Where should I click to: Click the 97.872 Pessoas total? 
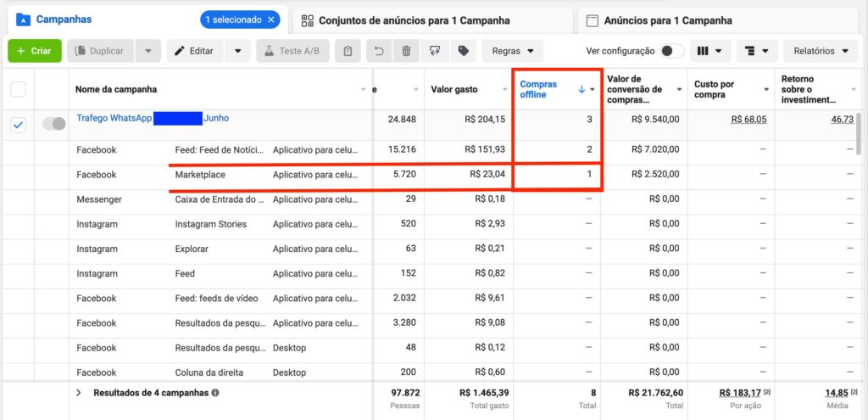point(405,393)
